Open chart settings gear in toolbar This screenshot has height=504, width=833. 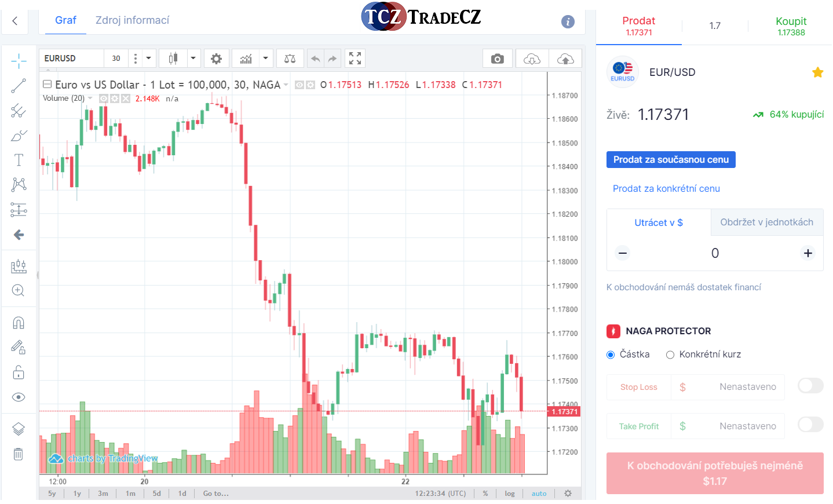point(216,59)
